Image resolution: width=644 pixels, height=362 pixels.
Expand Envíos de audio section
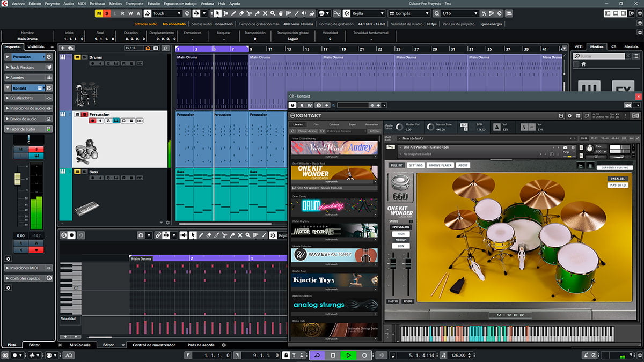click(29, 119)
